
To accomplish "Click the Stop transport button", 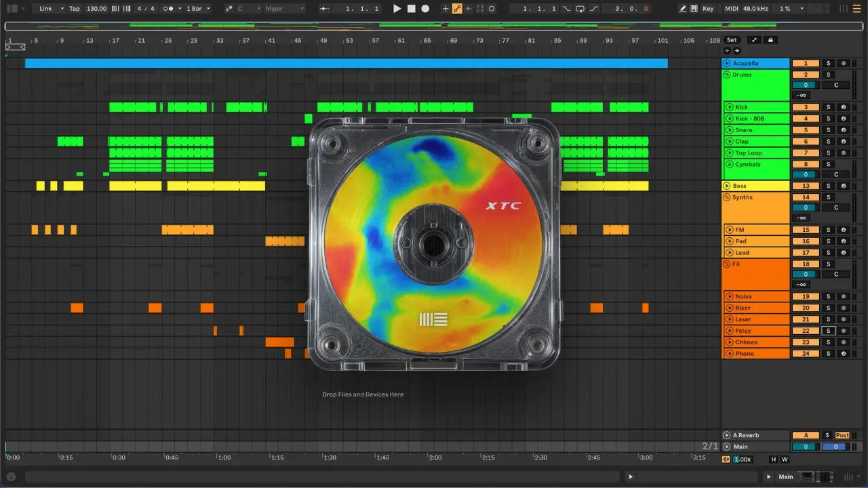I will [x=412, y=9].
